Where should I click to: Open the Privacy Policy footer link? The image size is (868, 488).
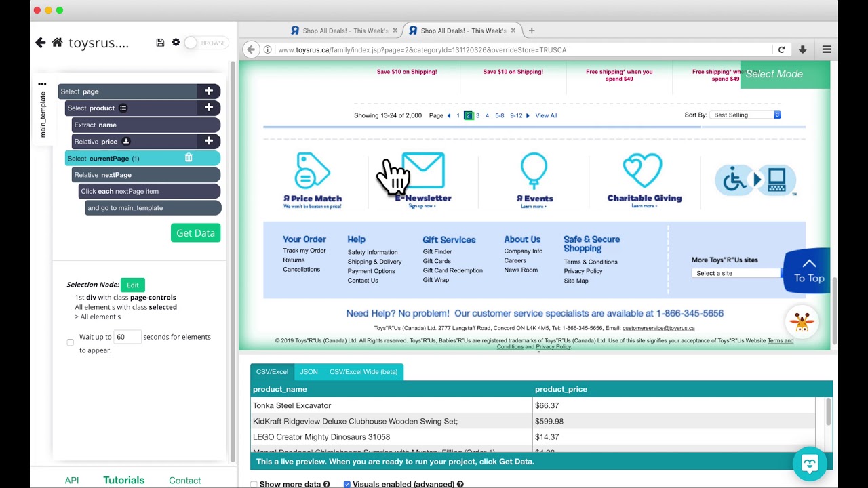tap(583, 271)
